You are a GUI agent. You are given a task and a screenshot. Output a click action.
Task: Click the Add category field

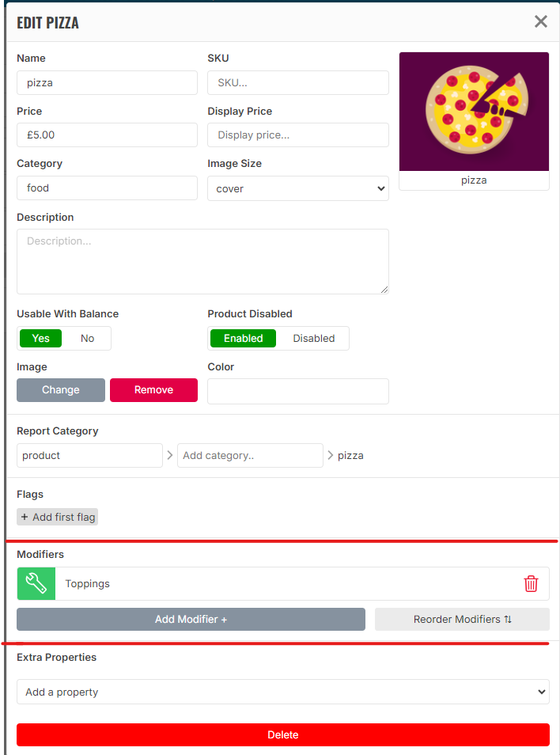point(250,455)
